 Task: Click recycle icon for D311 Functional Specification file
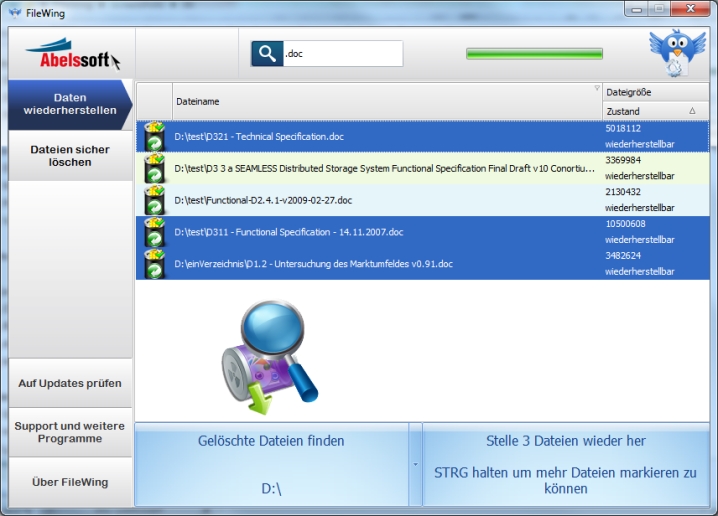click(154, 232)
